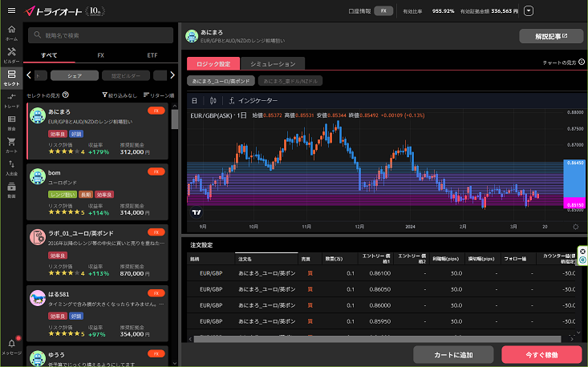The width and height of the screenshot is (588, 367).
Task: Click entry price 0.86050 cell
Action: 379,289
